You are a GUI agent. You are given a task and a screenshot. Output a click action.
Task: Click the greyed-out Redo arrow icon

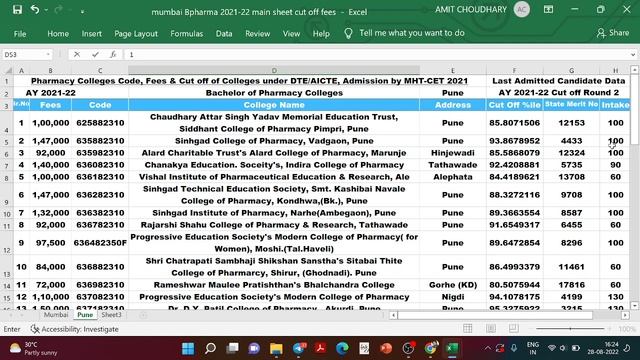59,10
